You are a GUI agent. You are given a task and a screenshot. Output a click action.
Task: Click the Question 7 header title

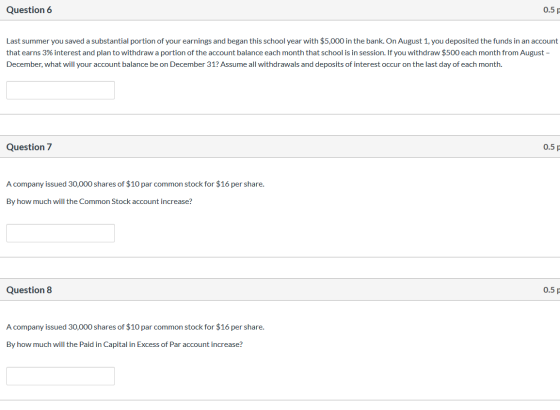click(29, 147)
